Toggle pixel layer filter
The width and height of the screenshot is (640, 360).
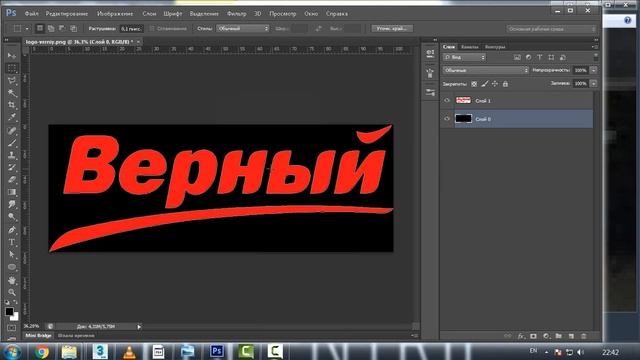pos(517,58)
